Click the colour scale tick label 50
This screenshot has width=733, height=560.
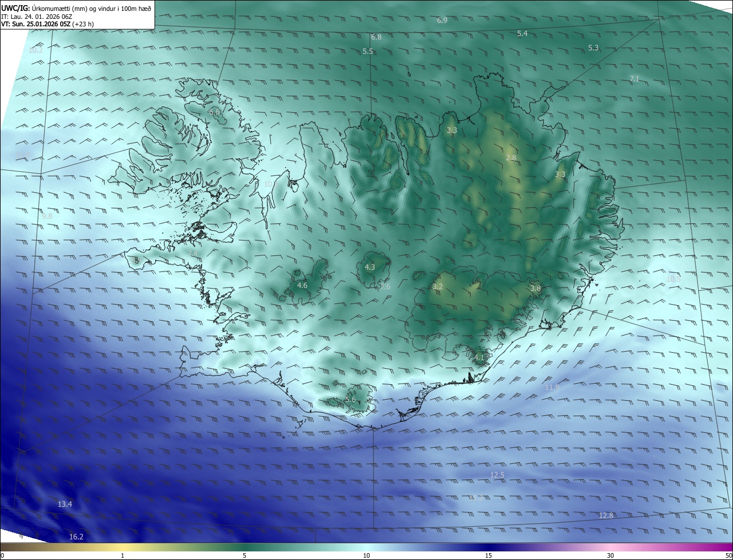pos(728,555)
